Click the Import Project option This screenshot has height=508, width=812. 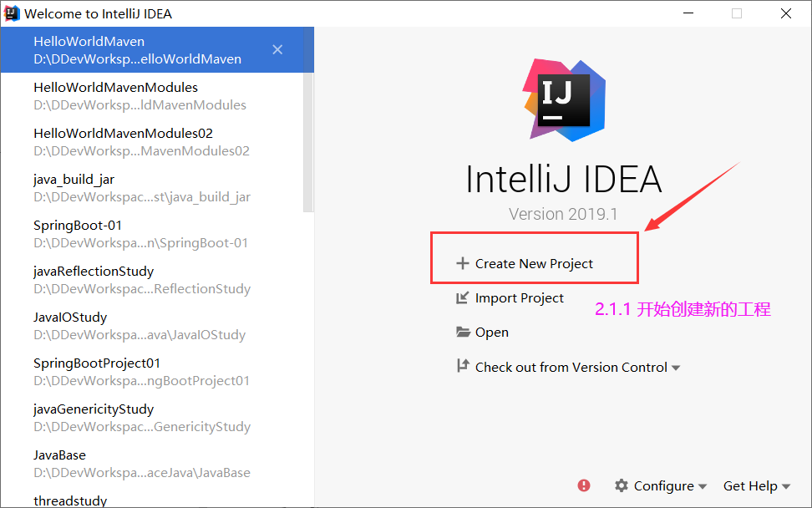pos(519,297)
